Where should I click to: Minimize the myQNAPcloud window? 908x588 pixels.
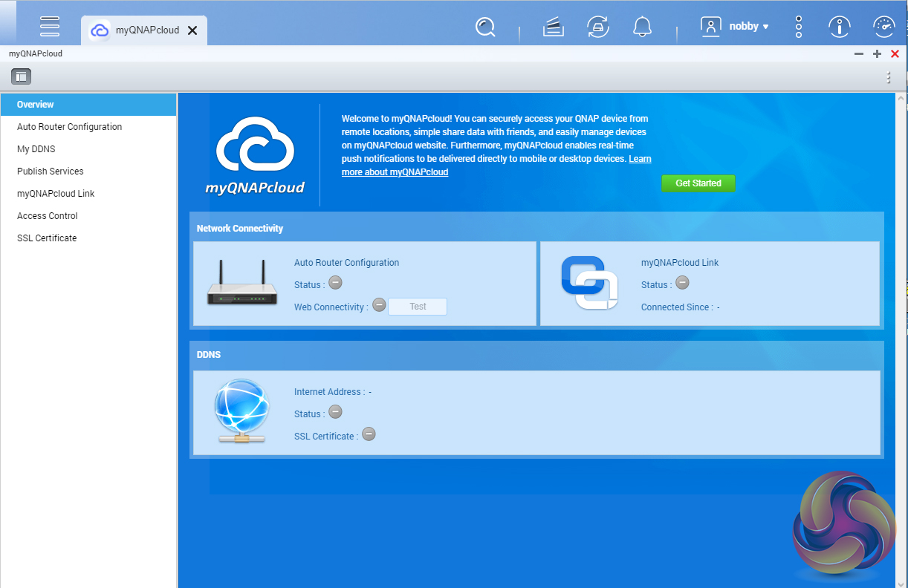(x=859, y=54)
